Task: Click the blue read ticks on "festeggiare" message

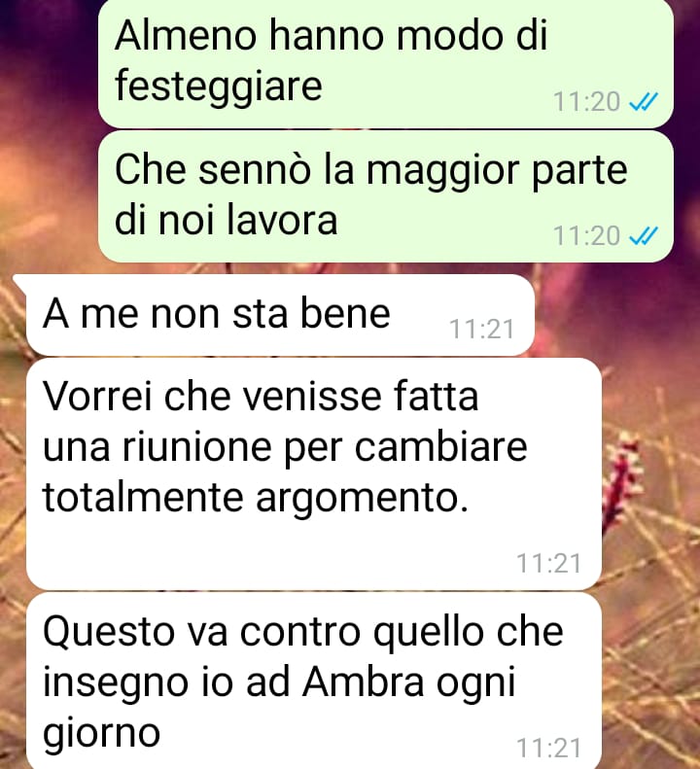Action: [643, 101]
